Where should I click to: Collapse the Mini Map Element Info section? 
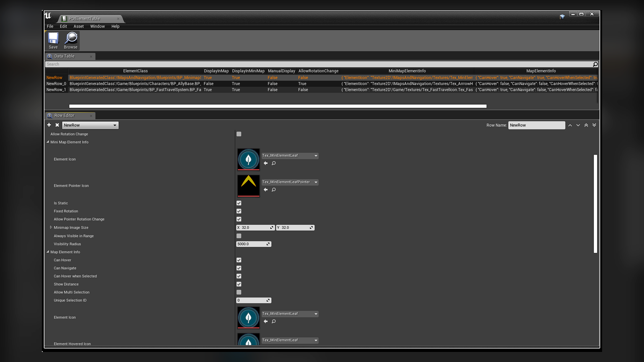point(48,142)
